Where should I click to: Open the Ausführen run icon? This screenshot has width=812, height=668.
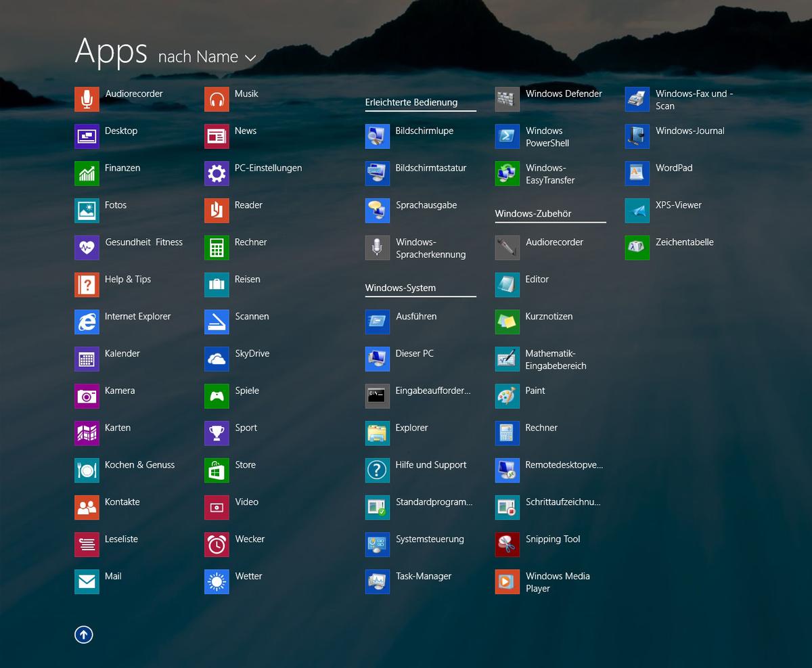(x=378, y=323)
